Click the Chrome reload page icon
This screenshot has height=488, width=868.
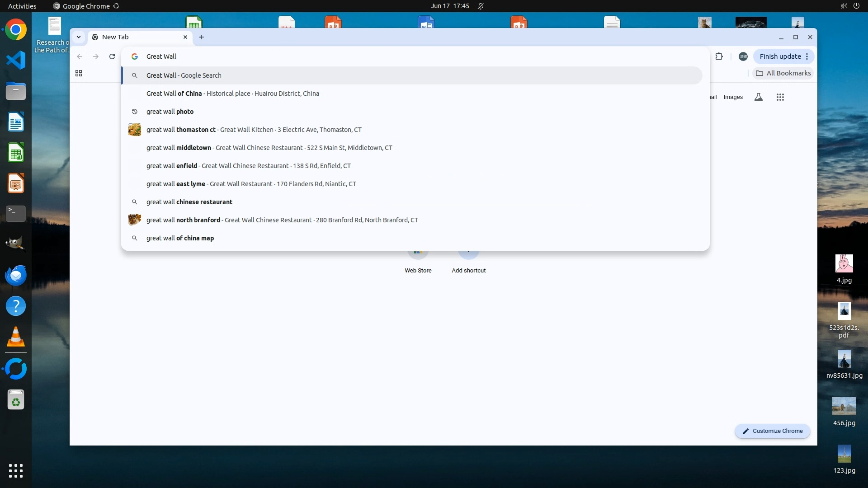pyautogui.click(x=112, y=56)
